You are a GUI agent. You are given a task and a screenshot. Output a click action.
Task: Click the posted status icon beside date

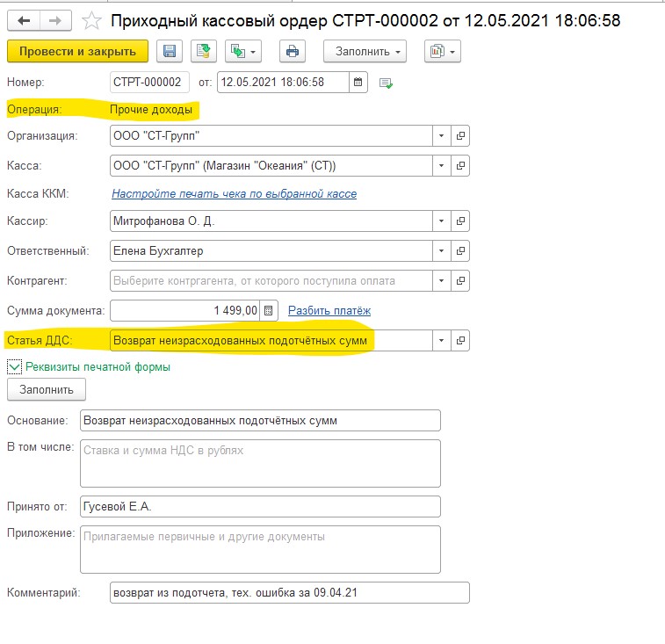click(386, 83)
